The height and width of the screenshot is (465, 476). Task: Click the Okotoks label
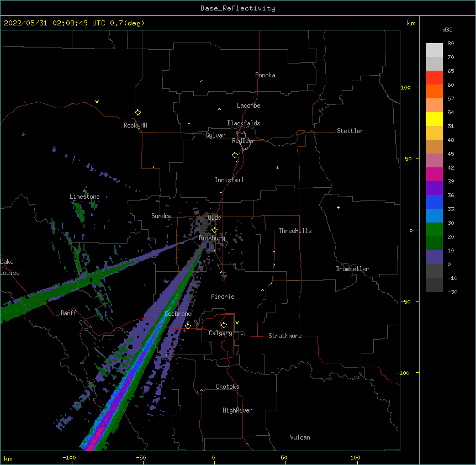click(228, 387)
